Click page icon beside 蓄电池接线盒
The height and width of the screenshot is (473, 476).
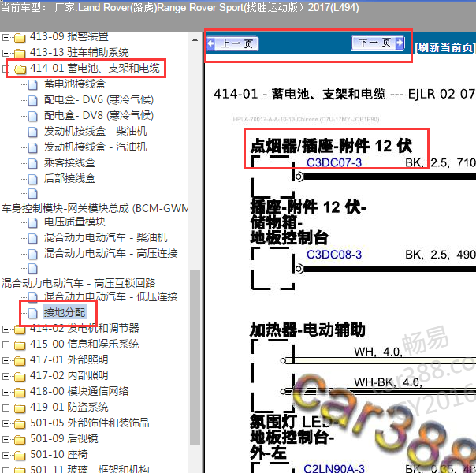pyautogui.click(x=33, y=84)
